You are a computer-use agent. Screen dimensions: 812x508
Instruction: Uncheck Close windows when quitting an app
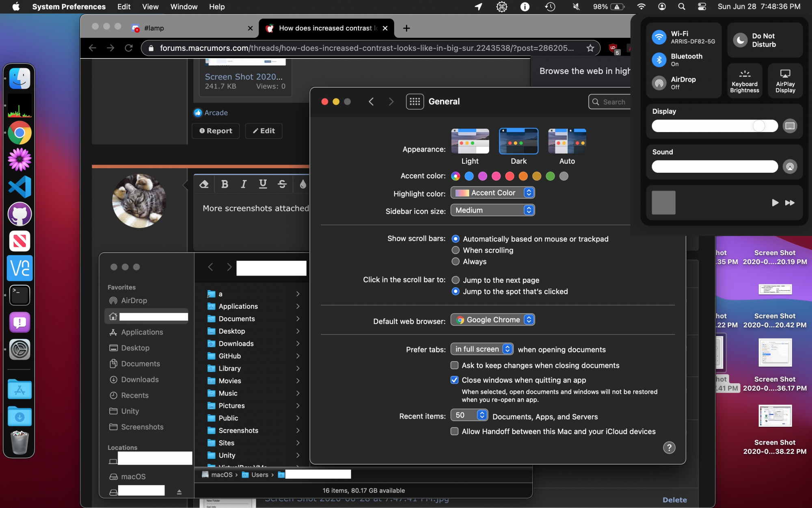click(455, 380)
